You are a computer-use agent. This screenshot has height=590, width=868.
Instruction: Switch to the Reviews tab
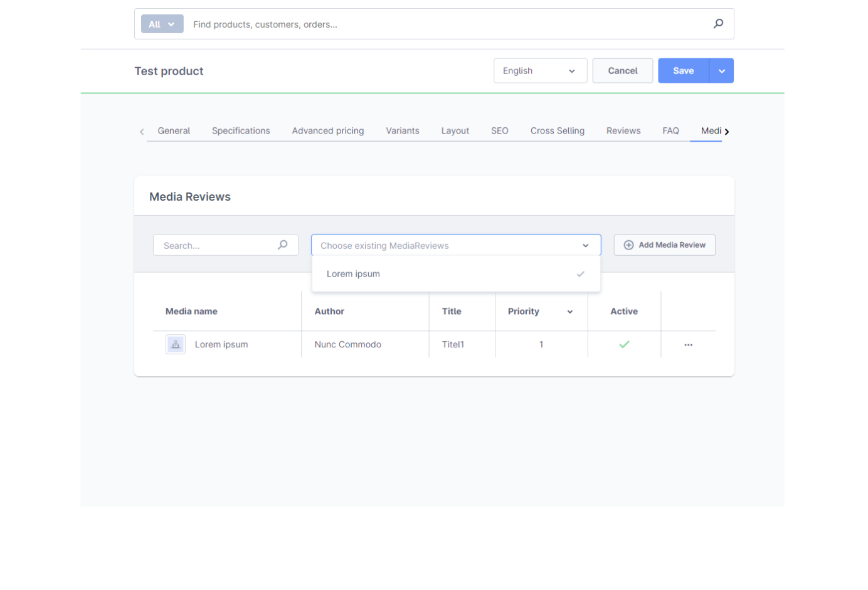(x=623, y=131)
